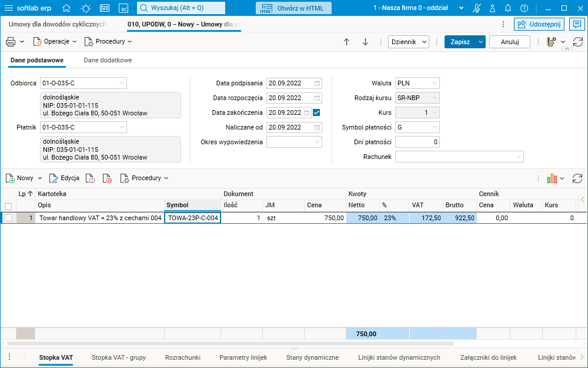Collapse the grid side panel arrow
588x368 pixels.
tap(583, 200)
